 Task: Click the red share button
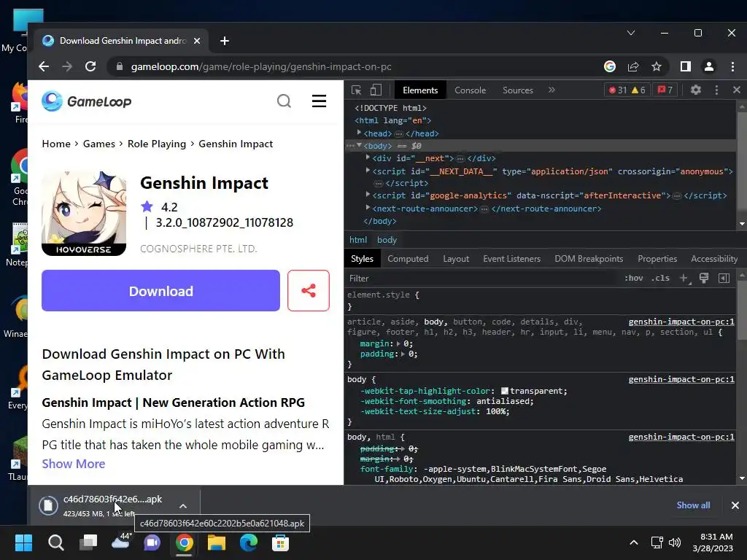coord(309,291)
